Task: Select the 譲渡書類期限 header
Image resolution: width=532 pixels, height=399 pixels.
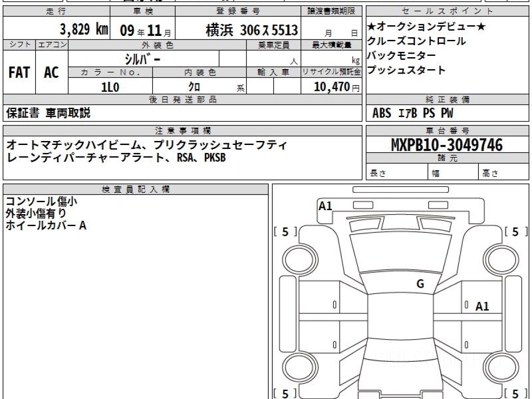Action: 332,12
